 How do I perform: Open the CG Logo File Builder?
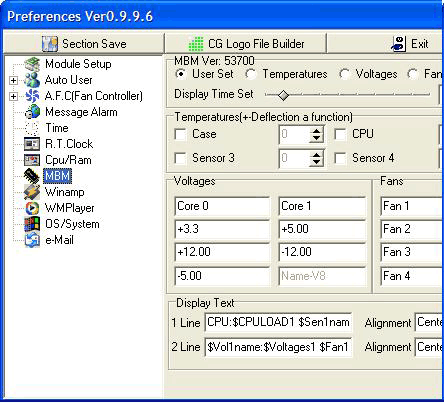[x=246, y=44]
